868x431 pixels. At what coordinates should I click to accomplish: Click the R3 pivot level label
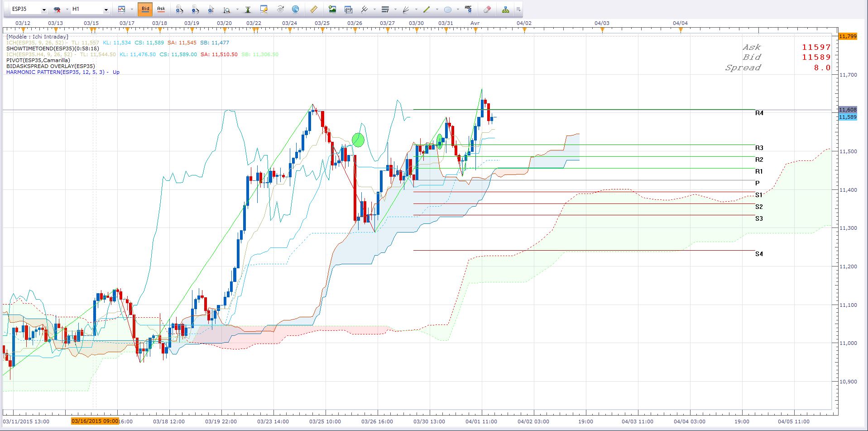[x=759, y=148]
